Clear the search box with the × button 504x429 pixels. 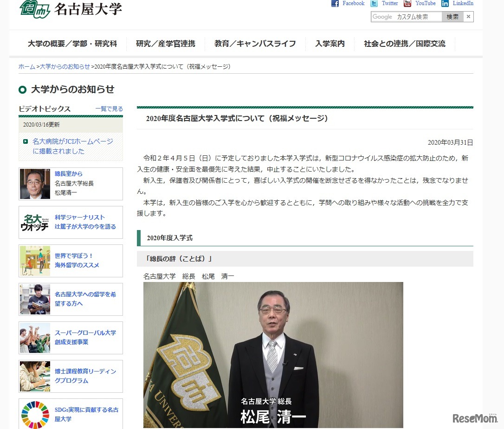pos(468,17)
